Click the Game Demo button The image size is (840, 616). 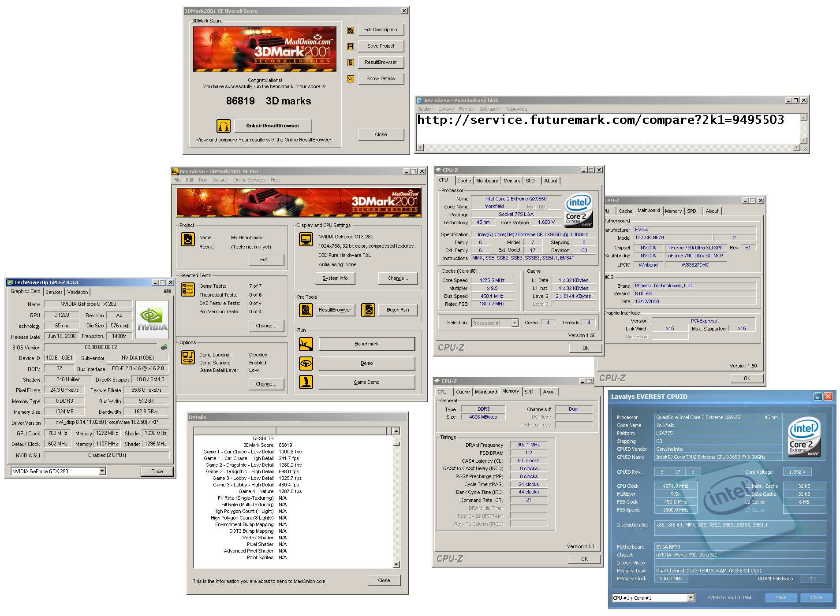[366, 382]
